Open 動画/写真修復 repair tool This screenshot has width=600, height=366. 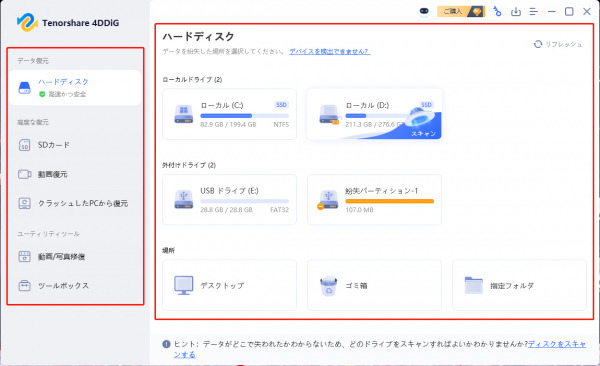(x=75, y=257)
